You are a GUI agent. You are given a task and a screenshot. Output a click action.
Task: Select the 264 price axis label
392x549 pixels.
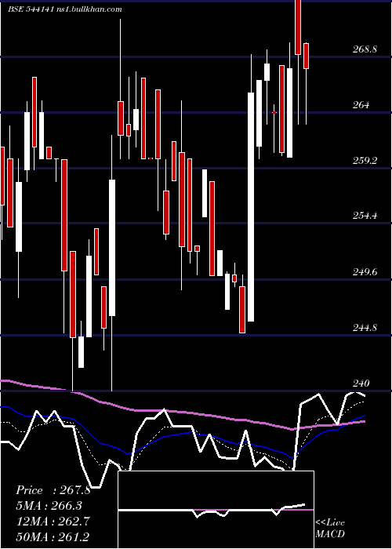click(361, 104)
